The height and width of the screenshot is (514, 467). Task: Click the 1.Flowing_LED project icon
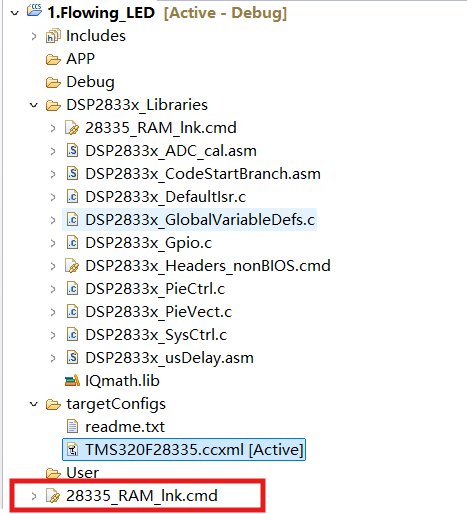[x=34, y=10]
